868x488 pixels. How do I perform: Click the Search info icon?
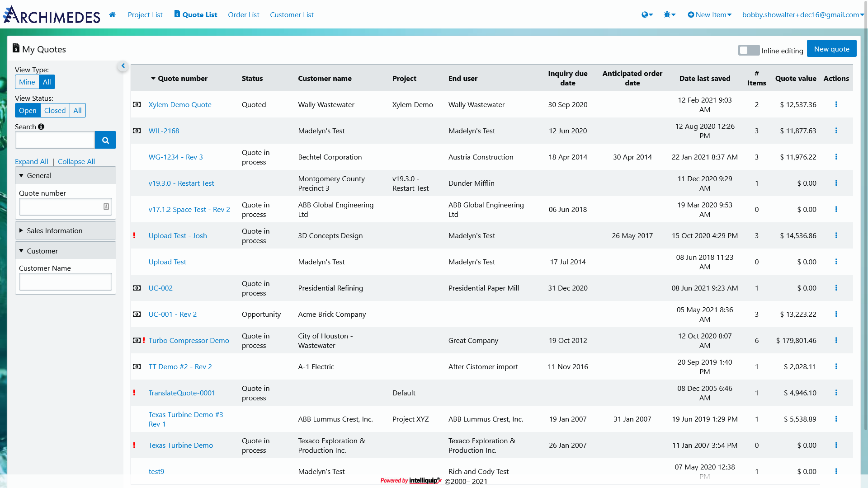click(41, 127)
